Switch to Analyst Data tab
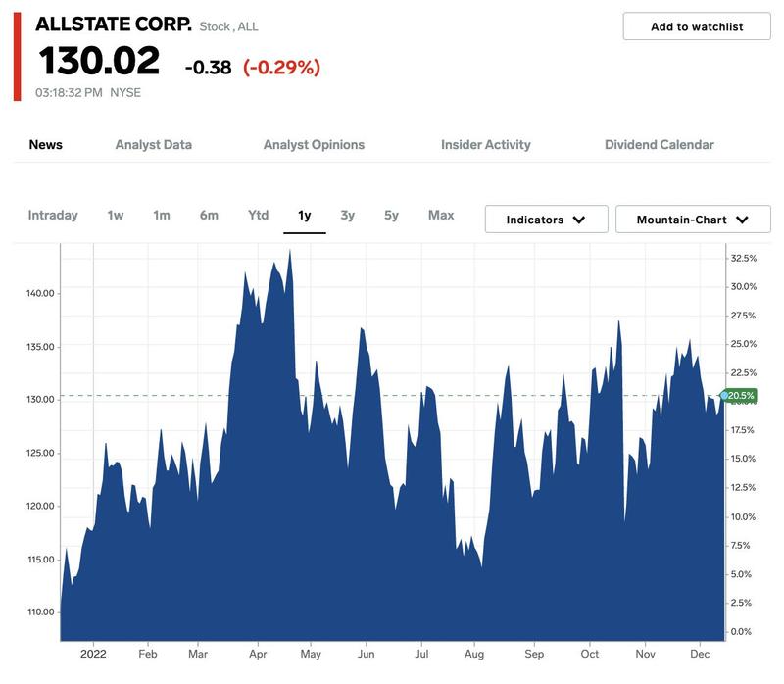 [x=154, y=145]
